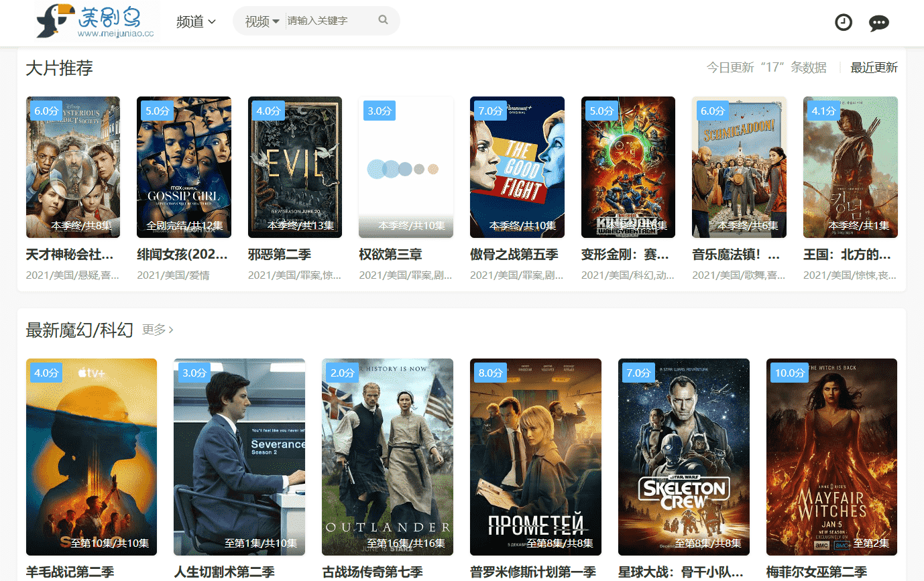Open the 视频 search type dropdown
Viewport: 924px width, 581px height.
coord(262,21)
